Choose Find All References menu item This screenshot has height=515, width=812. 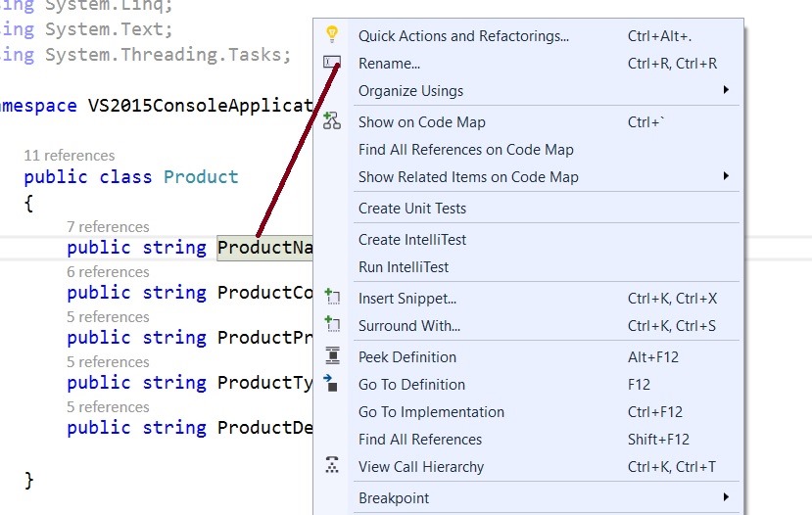point(420,439)
